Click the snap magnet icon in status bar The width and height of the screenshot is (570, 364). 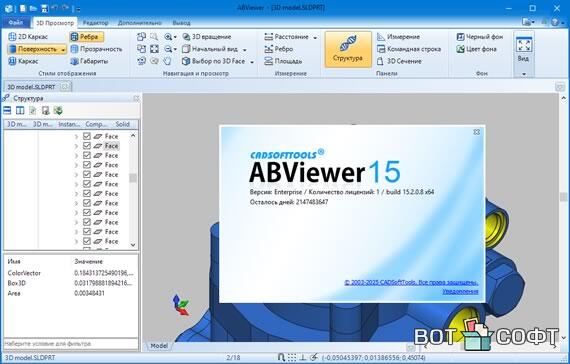click(281, 357)
